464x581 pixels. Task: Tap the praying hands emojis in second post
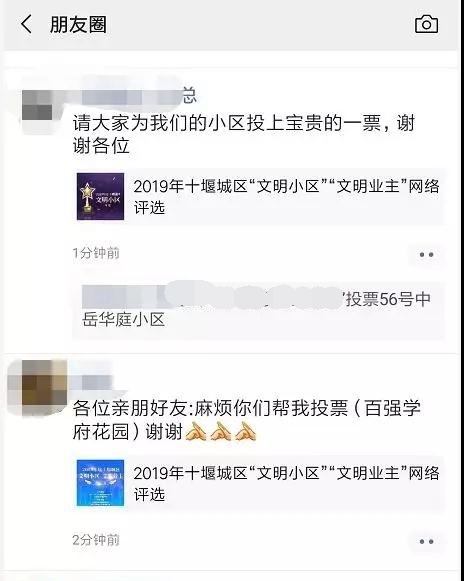click(x=221, y=431)
